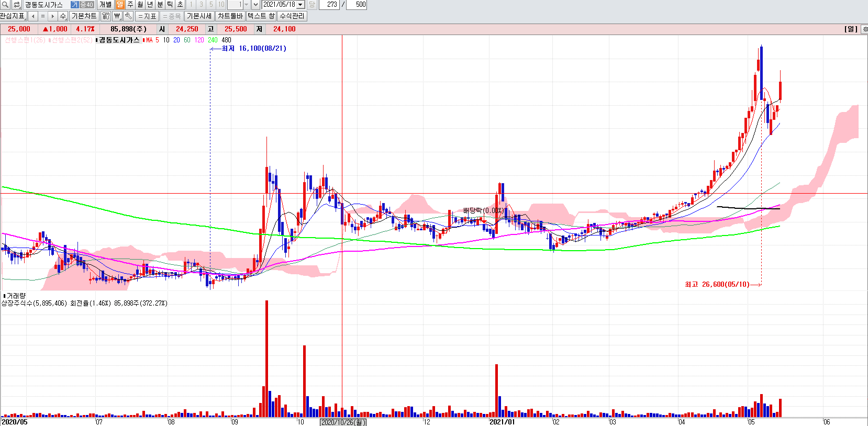Switch to second (초) chart period
The width and height of the screenshot is (868, 426).
[180, 5]
